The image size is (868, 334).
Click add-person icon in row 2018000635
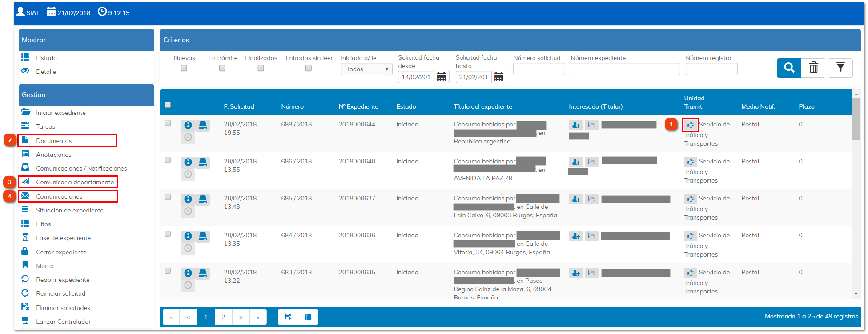tap(576, 273)
